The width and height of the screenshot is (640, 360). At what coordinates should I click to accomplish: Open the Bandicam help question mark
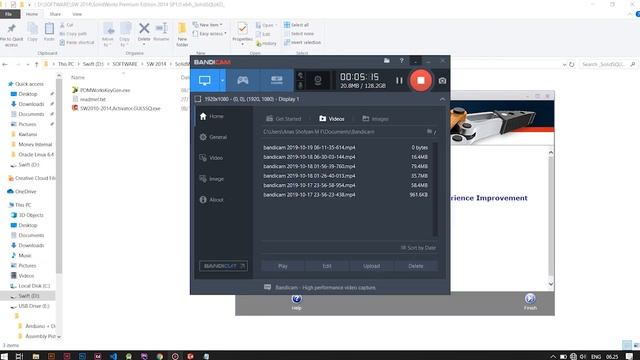coord(401,61)
